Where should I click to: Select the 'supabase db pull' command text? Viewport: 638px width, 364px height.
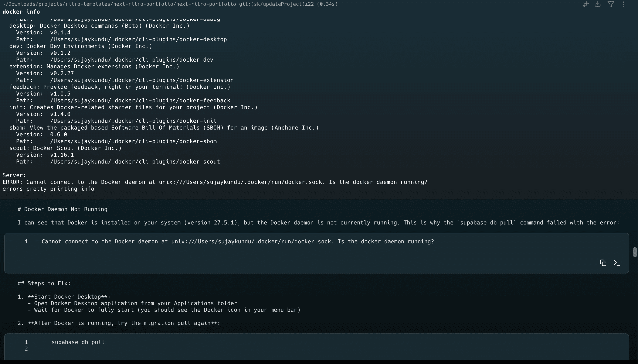pos(78,342)
